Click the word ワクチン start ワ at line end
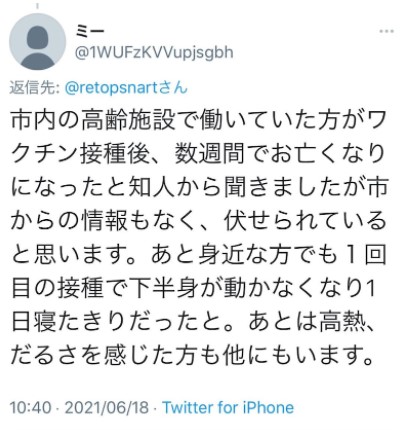Image resolution: width=405 pixels, height=430 pixels. [375, 120]
